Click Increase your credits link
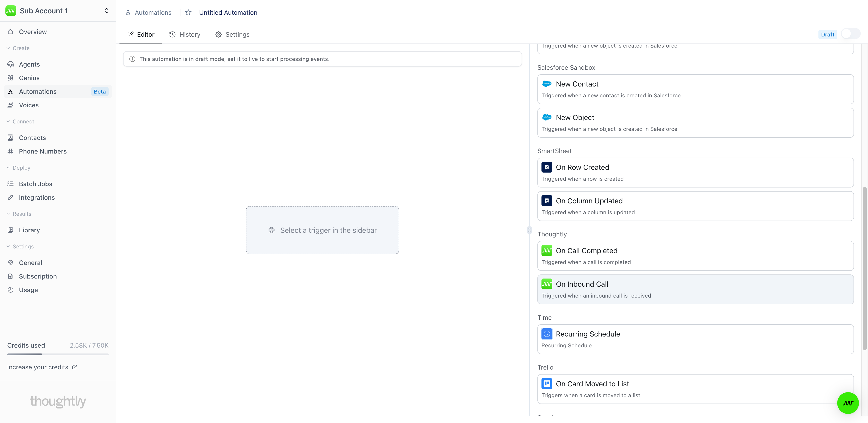This screenshot has width=868, height=423. coord(42,367)
